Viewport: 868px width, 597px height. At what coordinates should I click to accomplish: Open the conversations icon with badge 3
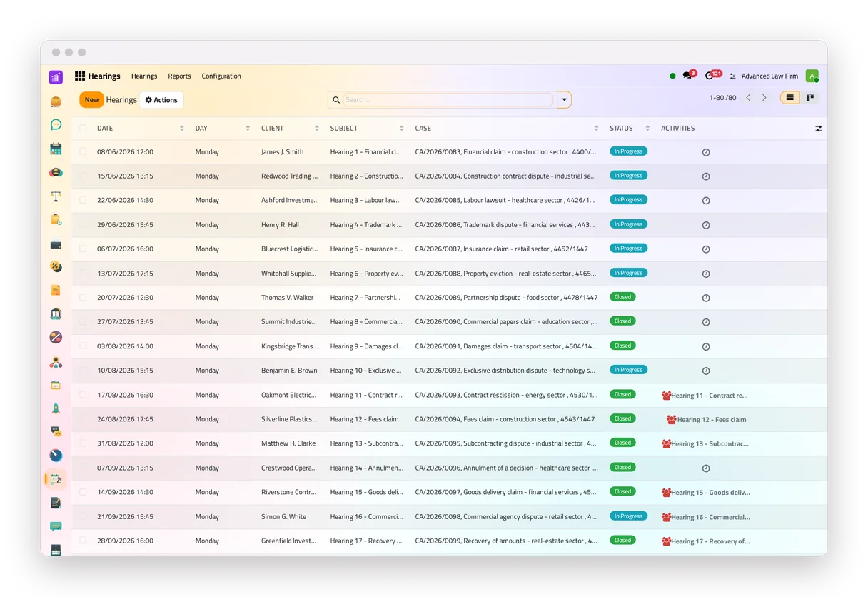click(688, 75)
